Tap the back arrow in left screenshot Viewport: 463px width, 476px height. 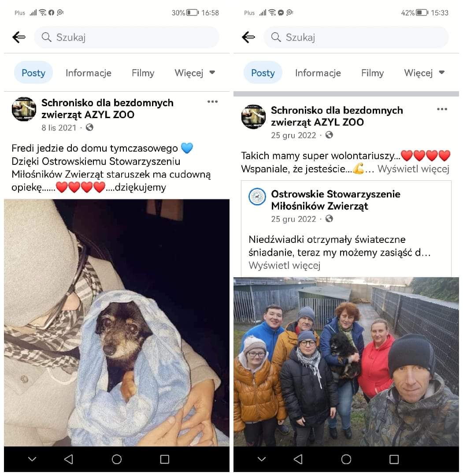click(x=19, y=37)
